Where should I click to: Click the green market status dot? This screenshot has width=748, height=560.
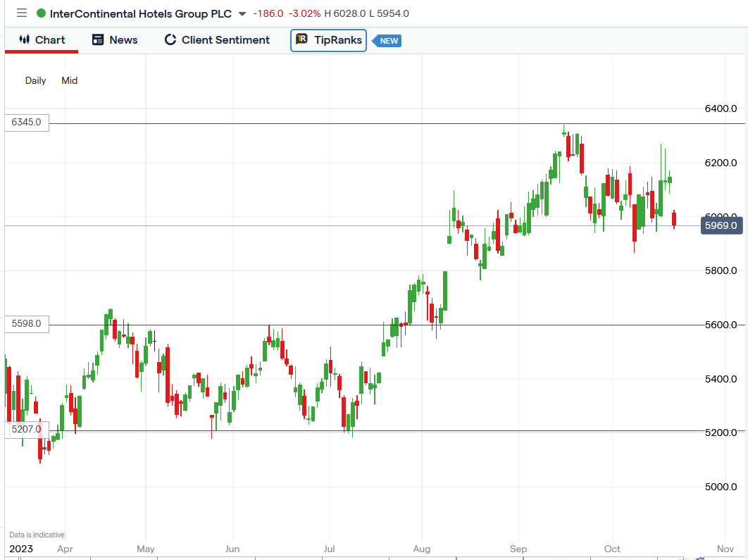(x=41, y=13)
